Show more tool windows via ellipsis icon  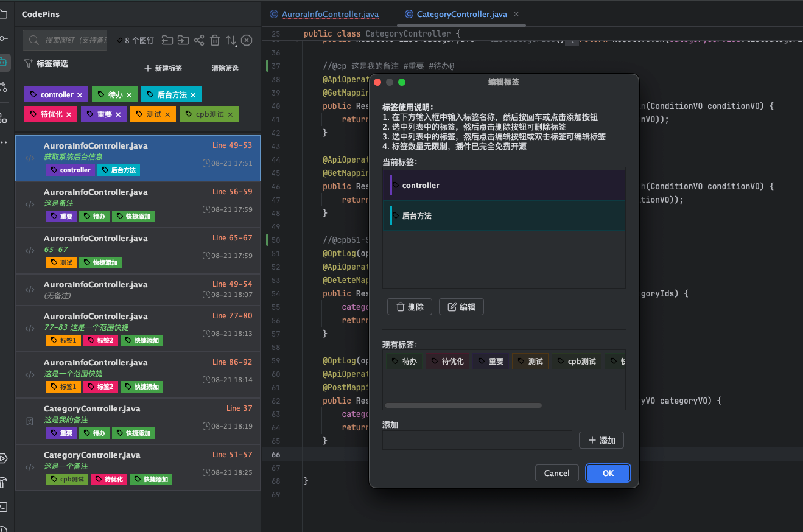point(3,142)
